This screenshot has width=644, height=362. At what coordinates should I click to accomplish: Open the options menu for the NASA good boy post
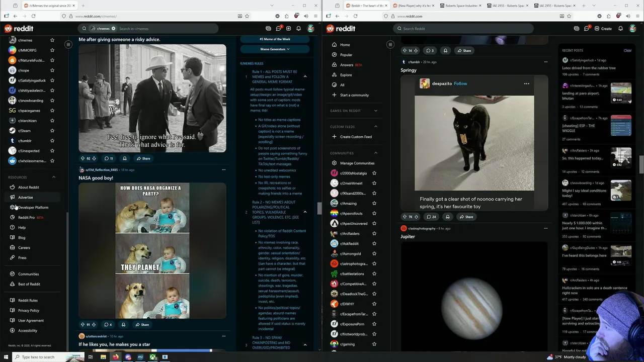[x=224, y=169]
